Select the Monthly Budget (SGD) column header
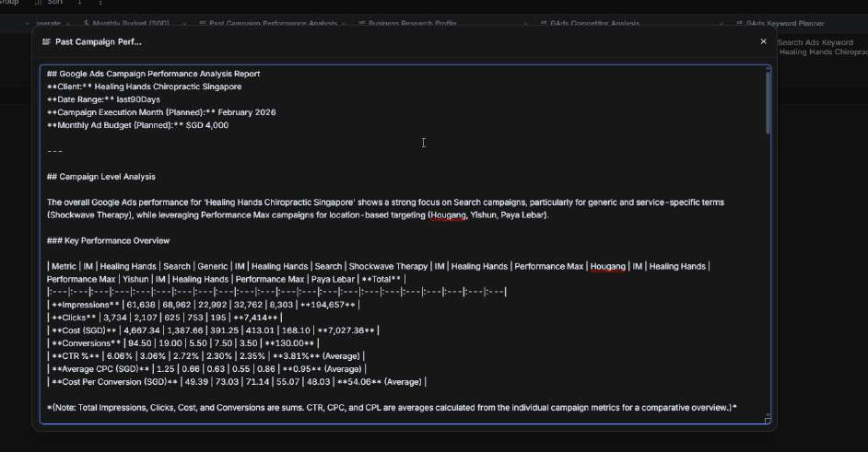Viewport: 868px width, 452px height. point(131,24)
